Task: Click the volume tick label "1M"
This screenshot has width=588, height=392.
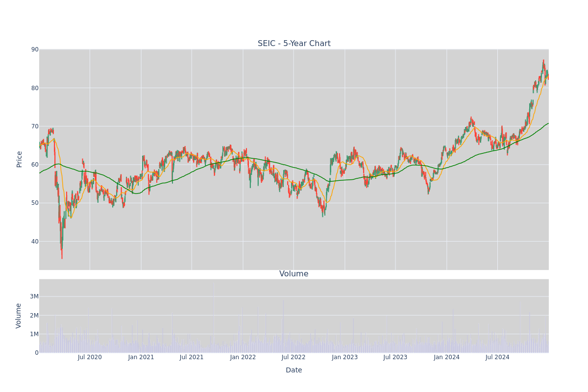Action: click(x=34, y=334)
